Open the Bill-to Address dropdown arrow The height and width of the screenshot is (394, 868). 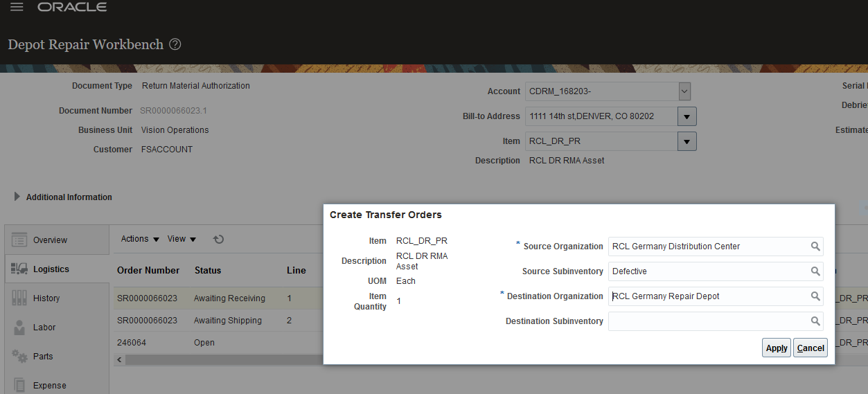coord(687,116)
